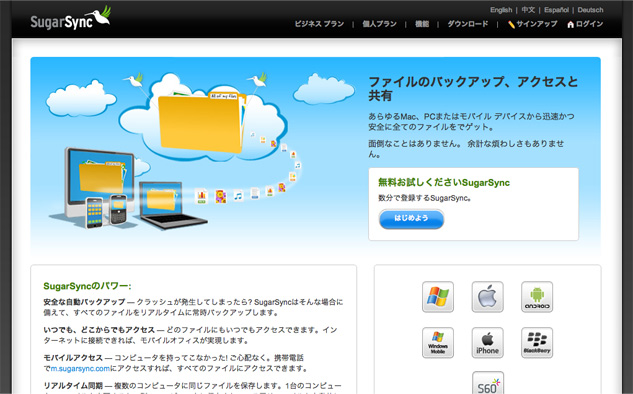Open the iPhone platform icon
633x394 pixels.
487,343
